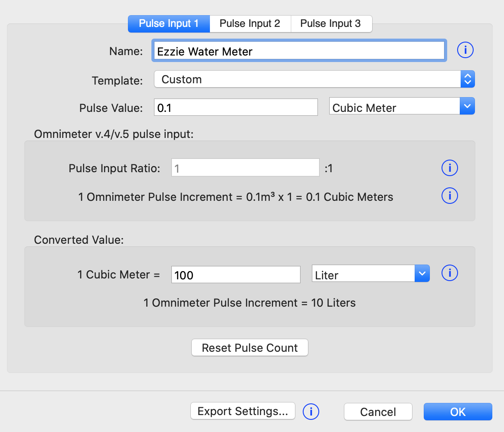Expand the Cubic Meter unit dropdown
The height and width of the screenshot is (432, 504).
pyautogui.click(x=402, y=107)
